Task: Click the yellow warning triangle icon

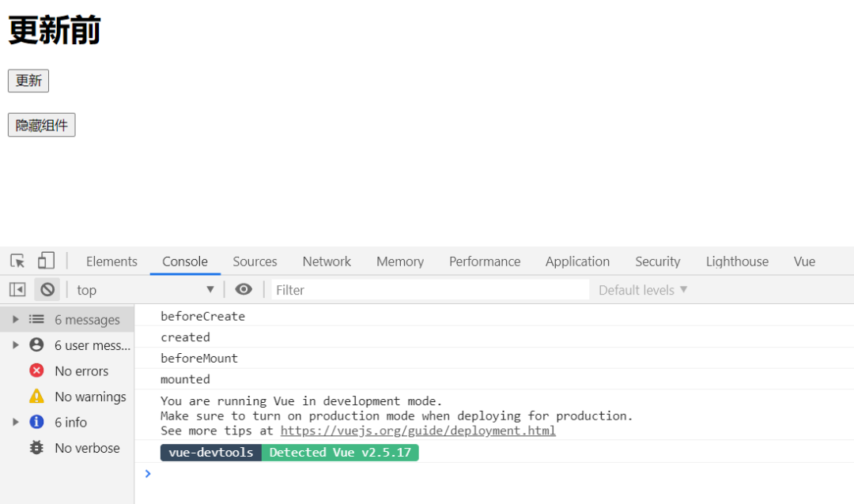Action: click(36, 397)
